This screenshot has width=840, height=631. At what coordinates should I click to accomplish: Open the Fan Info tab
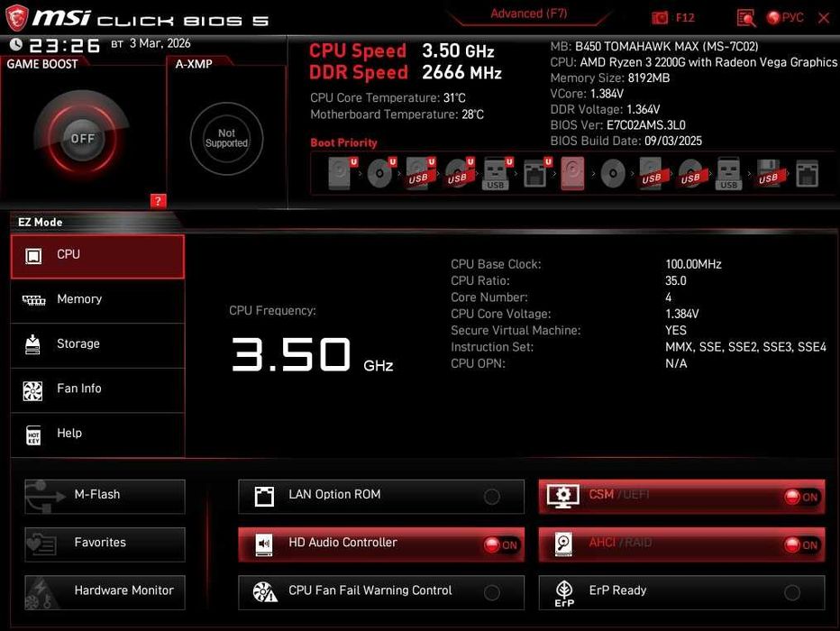pyautogui.click(x=97, y=390)
